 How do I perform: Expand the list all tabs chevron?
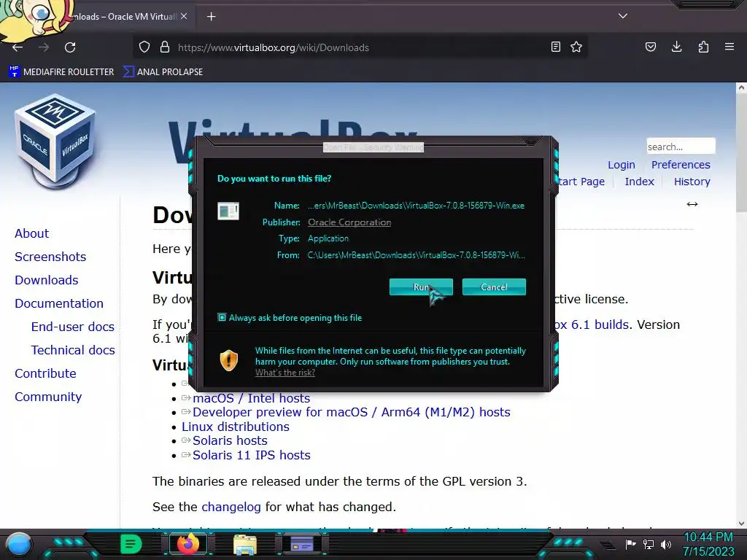coord(623,16)
